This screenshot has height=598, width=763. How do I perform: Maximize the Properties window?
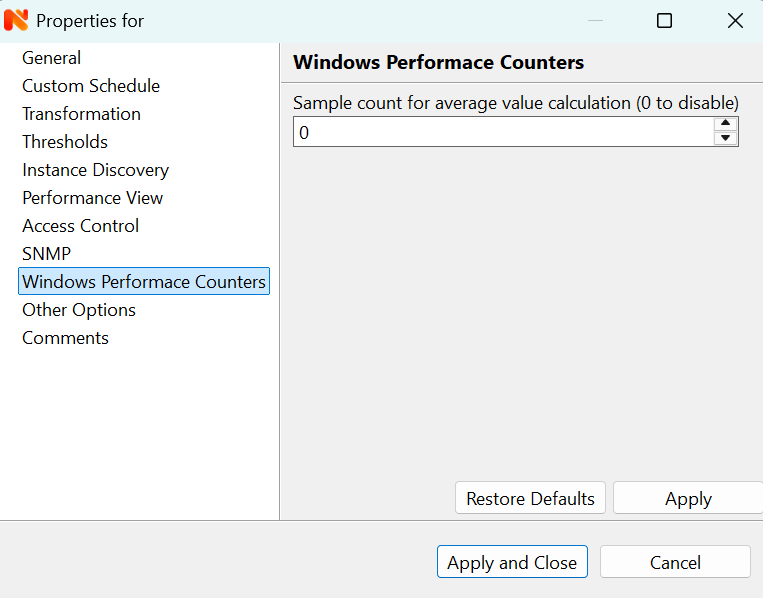(664, 20)
